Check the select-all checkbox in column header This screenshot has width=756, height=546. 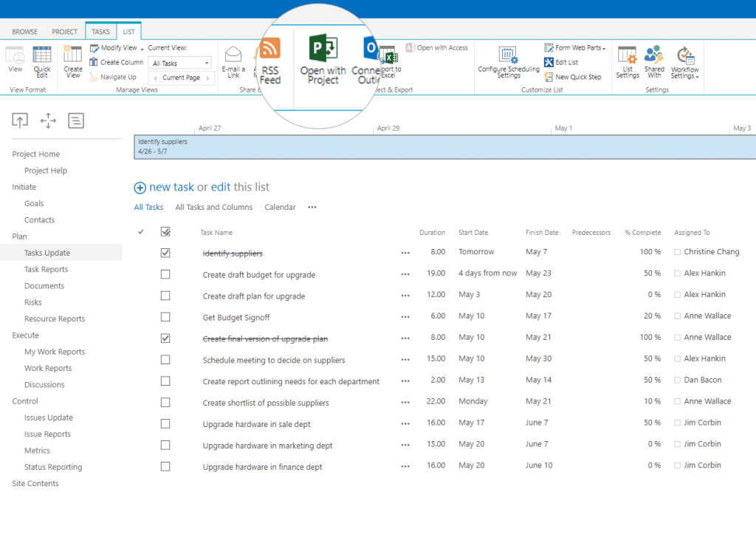(165, 231)
